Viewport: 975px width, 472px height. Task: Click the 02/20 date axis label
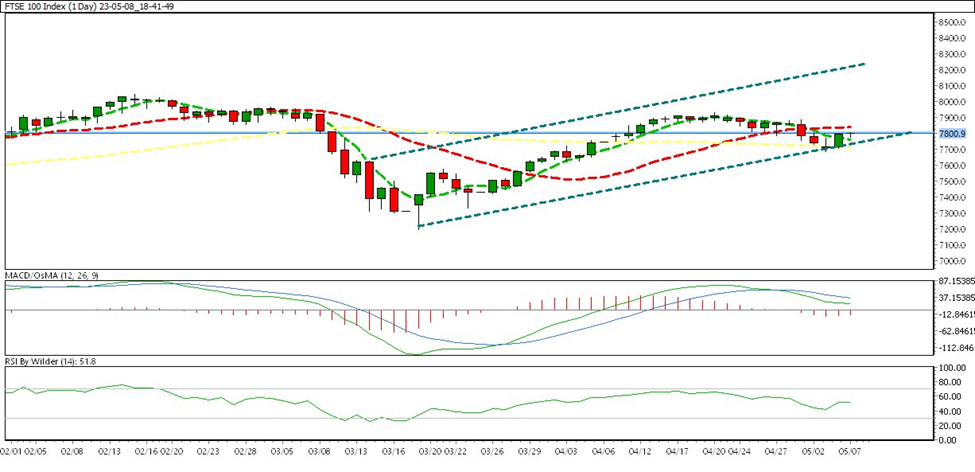[x=172, y=450]
